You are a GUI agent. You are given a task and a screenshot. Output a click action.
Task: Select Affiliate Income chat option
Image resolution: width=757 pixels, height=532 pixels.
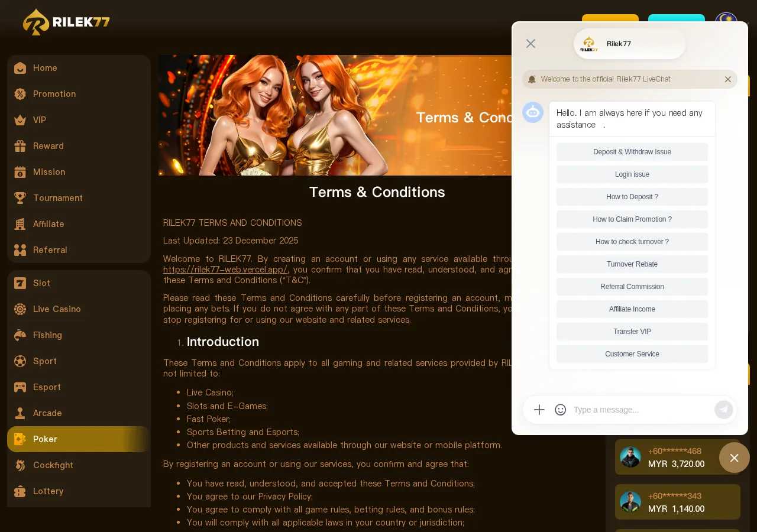point(632,309)
